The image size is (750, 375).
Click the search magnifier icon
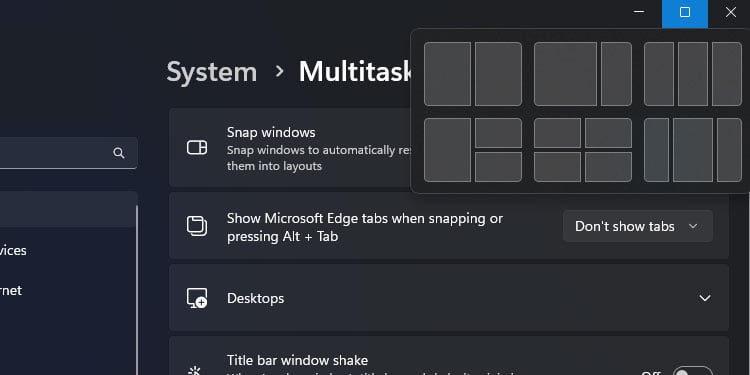[x=119, y=153]
